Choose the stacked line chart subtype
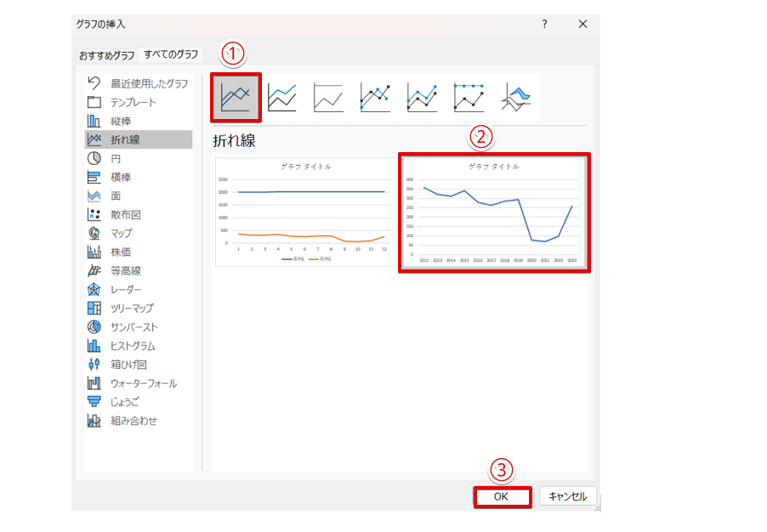 click(x=282, y=98)
